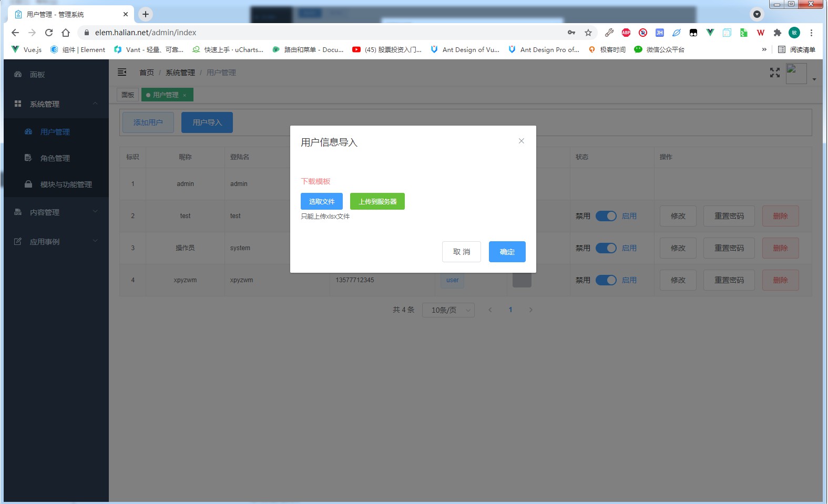Click the sidebar collapse hamburger icon
The height and width of the screenshot is (504, 828).
coord(122,73)
